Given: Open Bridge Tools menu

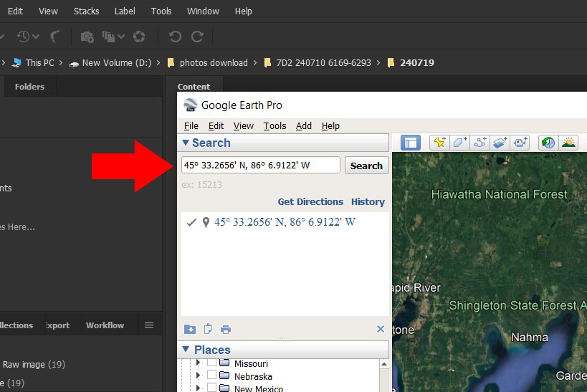Looking at the screenshot, I should point(161,11).
